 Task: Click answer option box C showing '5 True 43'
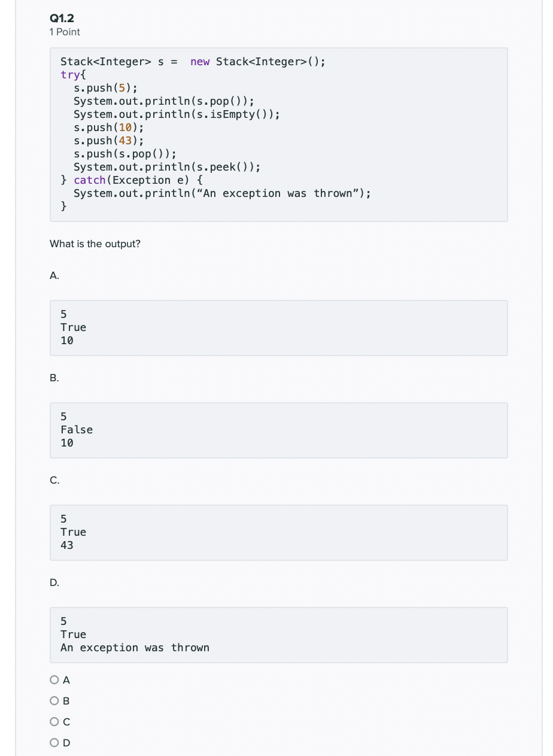tap(278, 532)
